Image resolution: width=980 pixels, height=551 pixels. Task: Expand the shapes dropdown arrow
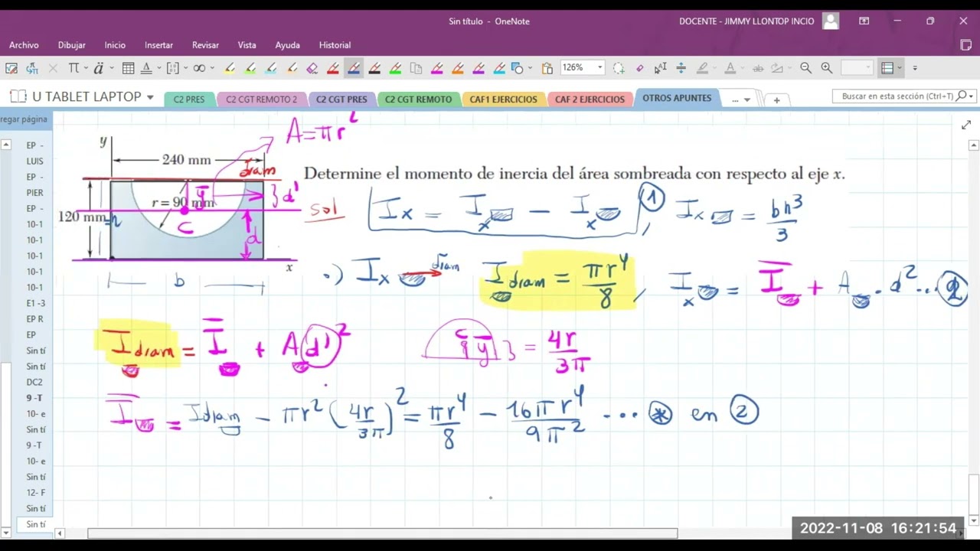coord(529,68)
